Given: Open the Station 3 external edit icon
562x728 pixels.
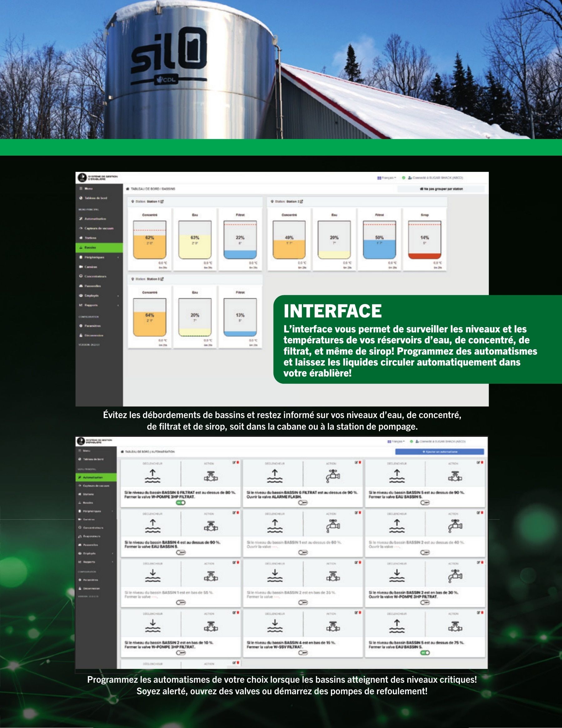Looking at the screenshot, I should pyautogui.click(x=162, y=279).
